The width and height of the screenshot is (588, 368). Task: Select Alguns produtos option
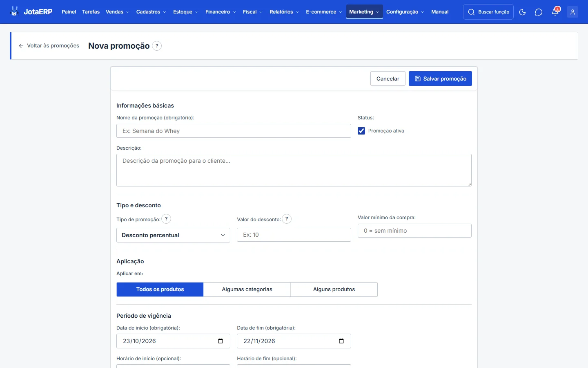[334, 289]
